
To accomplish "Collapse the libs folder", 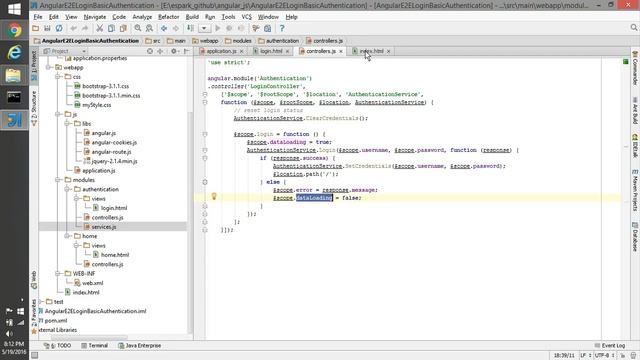I will point(68,124).
